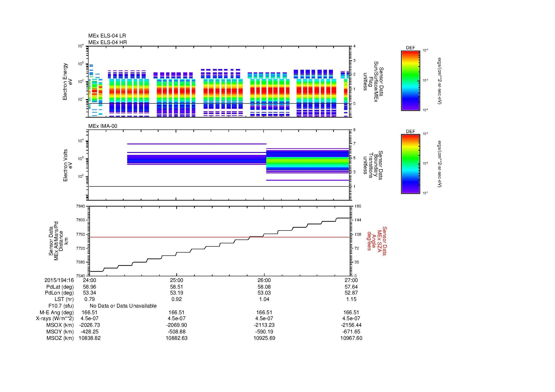The image size is (555, 392).
Task: Click the 'MSOZ (km)' row label
Action: (x=60, y=338)
